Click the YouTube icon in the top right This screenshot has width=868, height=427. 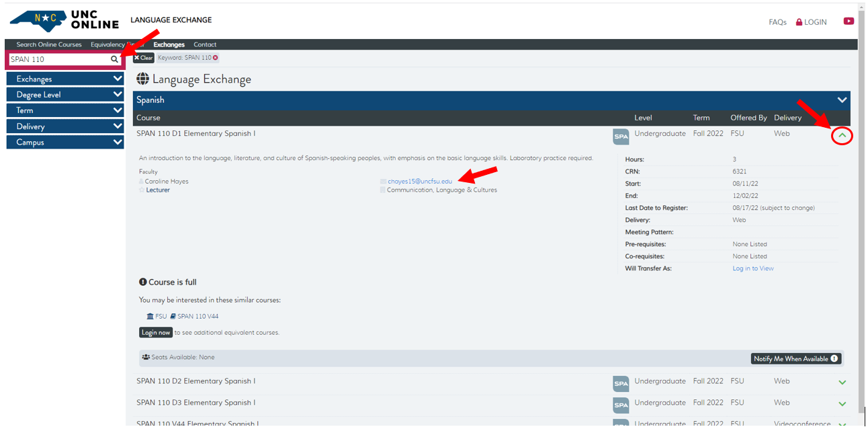tap(849, 20)
